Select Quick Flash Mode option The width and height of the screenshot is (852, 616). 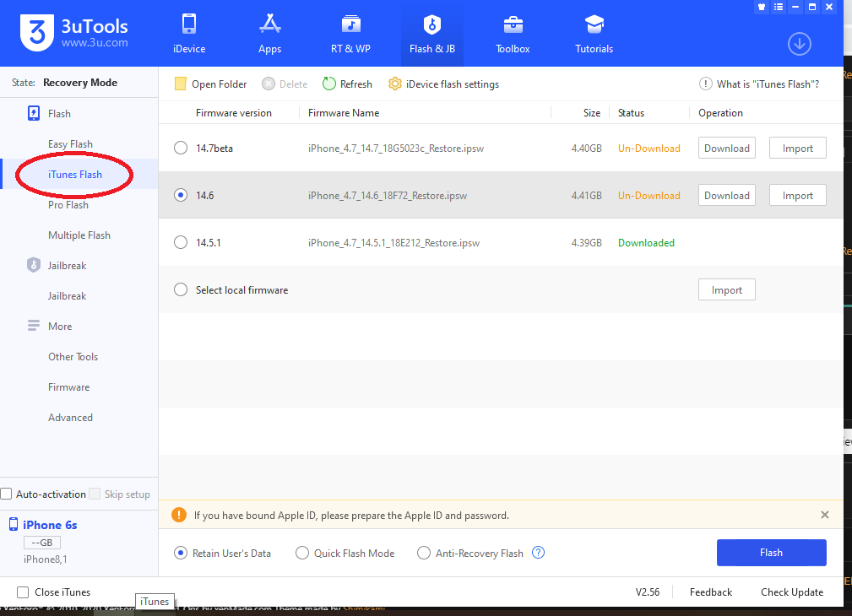pyautogui.click(x=302, y=553)
